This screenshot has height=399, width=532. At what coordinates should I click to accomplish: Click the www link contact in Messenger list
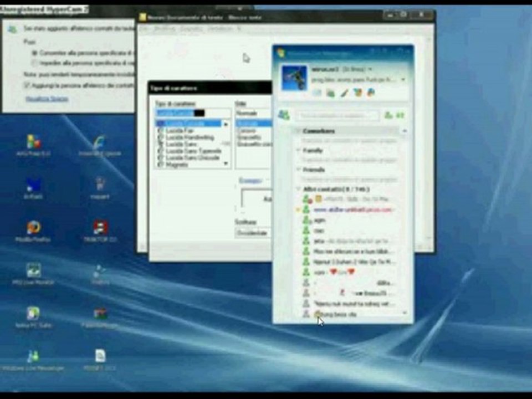pyautogui.click(x=352, y=209)
